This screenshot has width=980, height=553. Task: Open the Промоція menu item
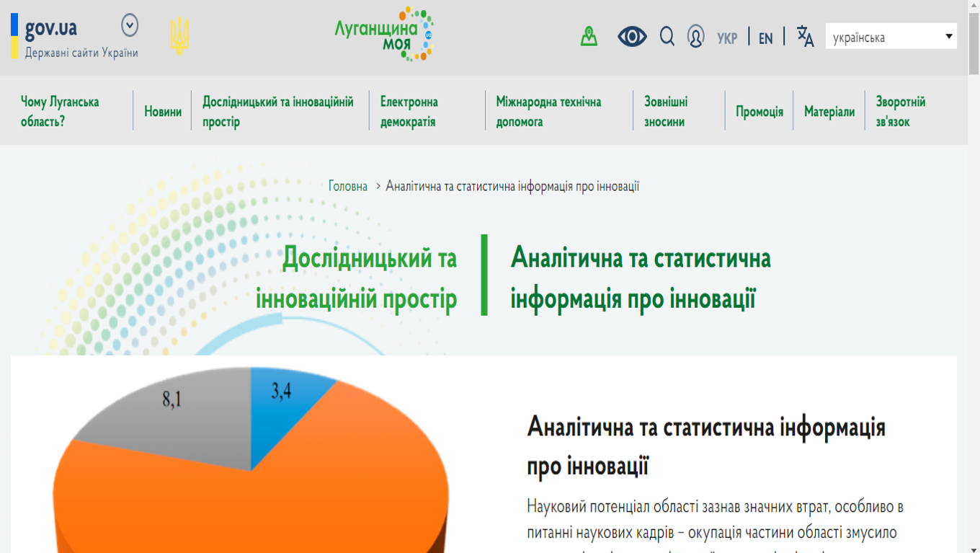coord(759,112)
